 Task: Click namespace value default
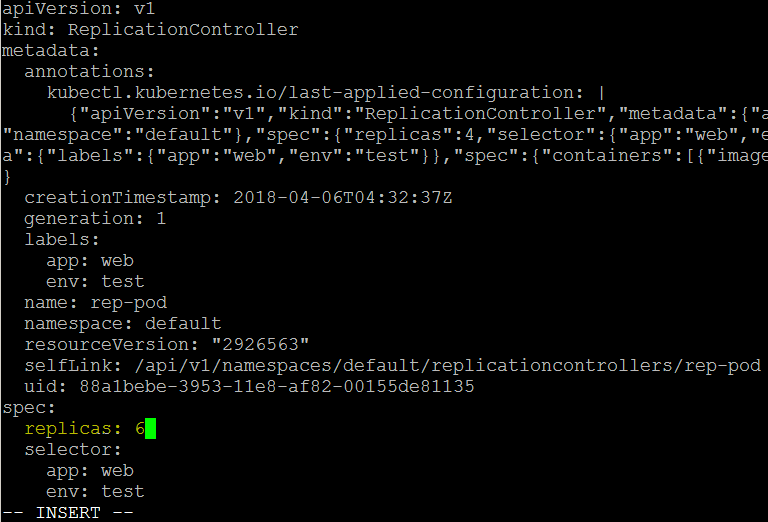(183, 324)
